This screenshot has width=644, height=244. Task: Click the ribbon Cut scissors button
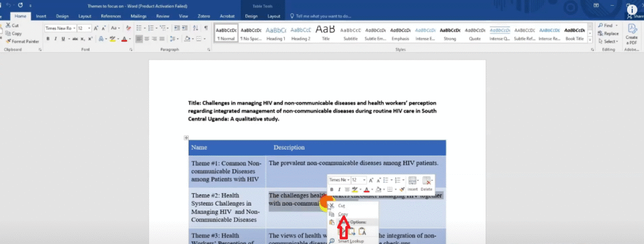coord(12,25)
